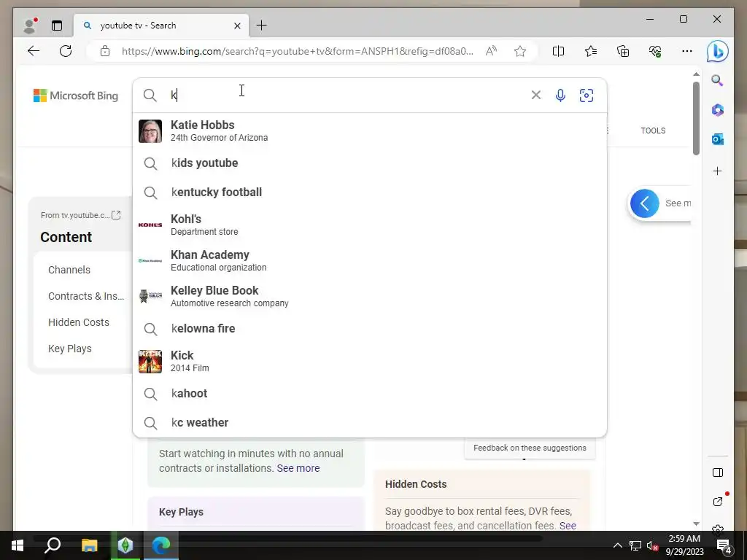Select the Katie Hobbs suggestion
This screenshot has height=560, width=747.
tap(369, 131)
